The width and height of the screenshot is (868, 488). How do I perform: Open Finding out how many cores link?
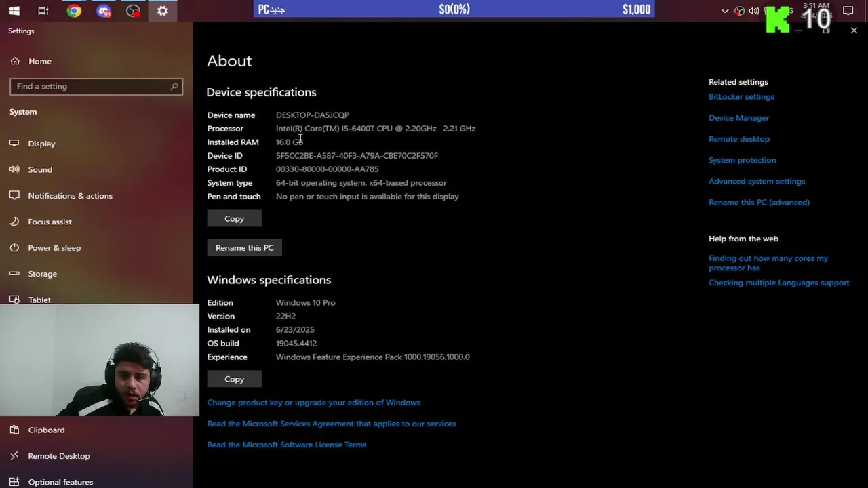[768, 263]
